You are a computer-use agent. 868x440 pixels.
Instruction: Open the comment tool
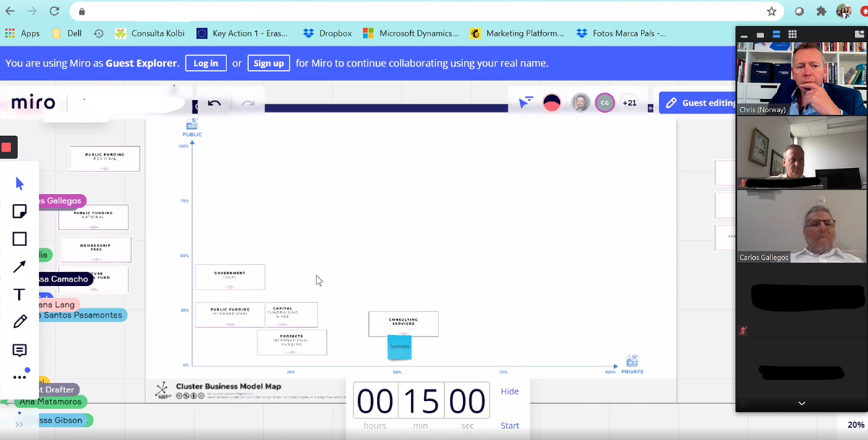(20, 350)
